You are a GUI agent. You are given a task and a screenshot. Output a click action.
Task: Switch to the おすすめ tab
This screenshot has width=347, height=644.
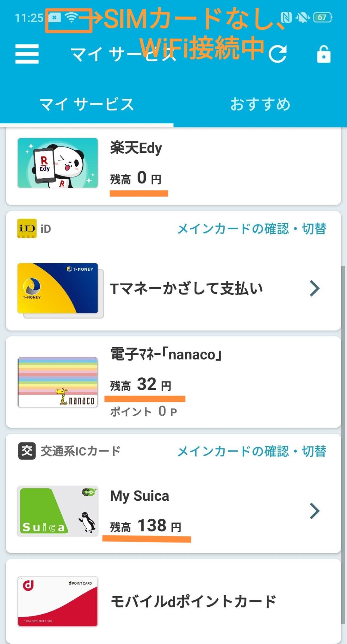[x=260, y=104]
